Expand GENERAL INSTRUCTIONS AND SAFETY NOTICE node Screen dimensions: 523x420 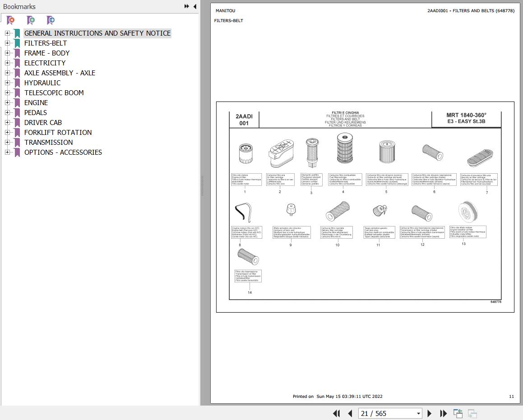pos(7,33)
